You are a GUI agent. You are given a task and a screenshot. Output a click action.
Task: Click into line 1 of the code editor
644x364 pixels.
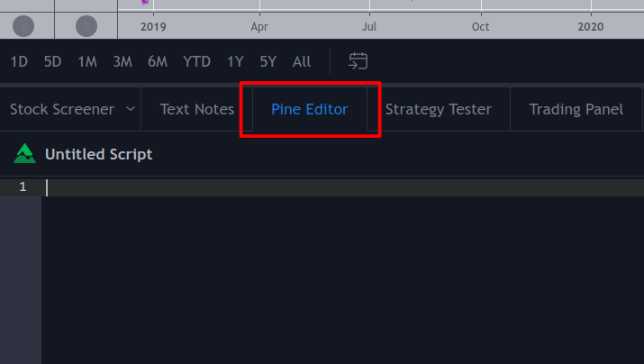click(x=342, y=187)
